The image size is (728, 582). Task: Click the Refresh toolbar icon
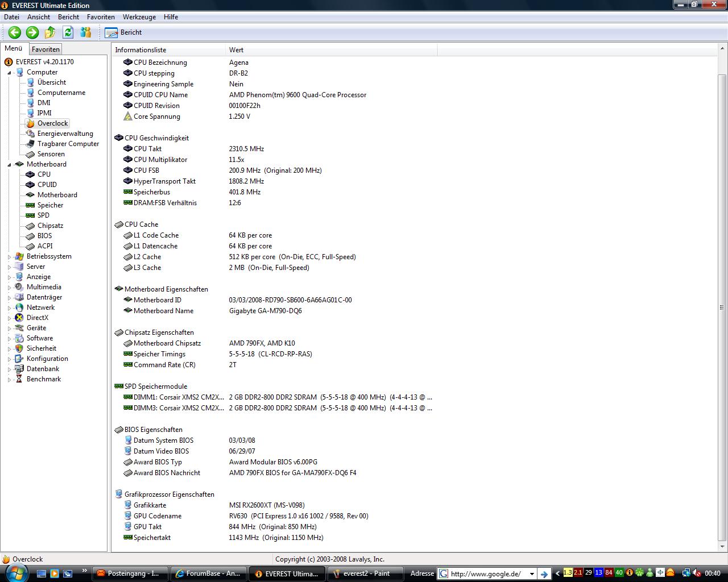pyautogui.click(x=68, y=32)
